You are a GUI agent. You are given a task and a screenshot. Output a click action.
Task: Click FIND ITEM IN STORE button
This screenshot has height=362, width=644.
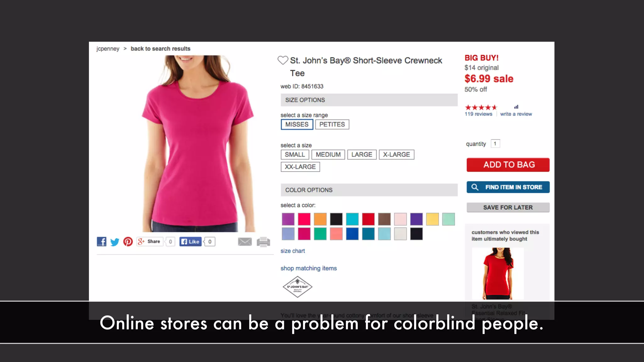(x=508, y=187)
